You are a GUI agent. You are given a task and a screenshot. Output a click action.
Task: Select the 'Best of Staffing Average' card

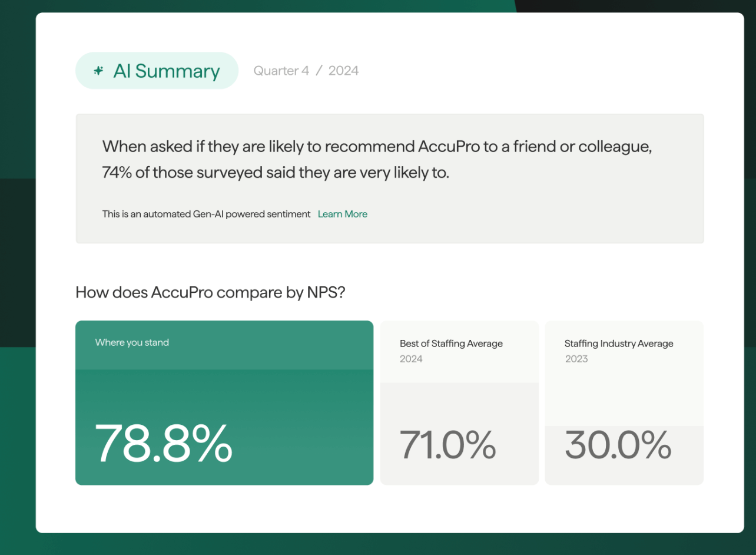tap(459, 402)
